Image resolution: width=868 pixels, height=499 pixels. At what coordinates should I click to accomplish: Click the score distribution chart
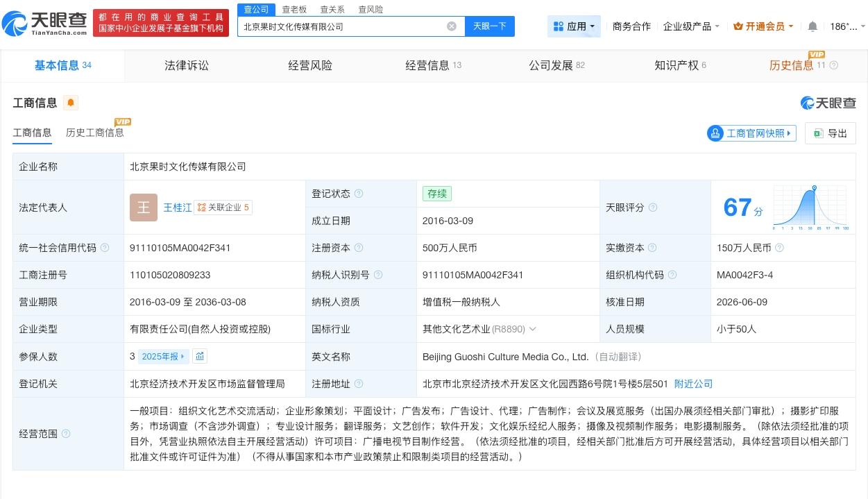click(810, 208)
